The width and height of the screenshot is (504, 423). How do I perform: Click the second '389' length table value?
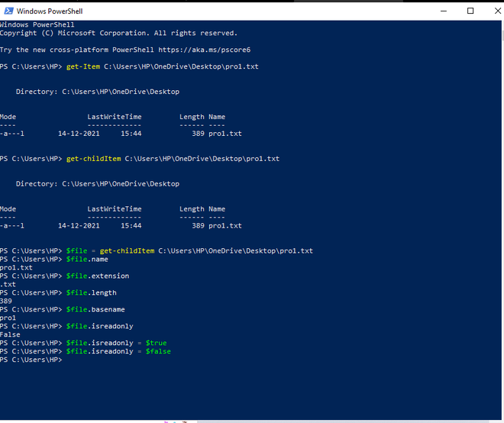pos(198,226)
